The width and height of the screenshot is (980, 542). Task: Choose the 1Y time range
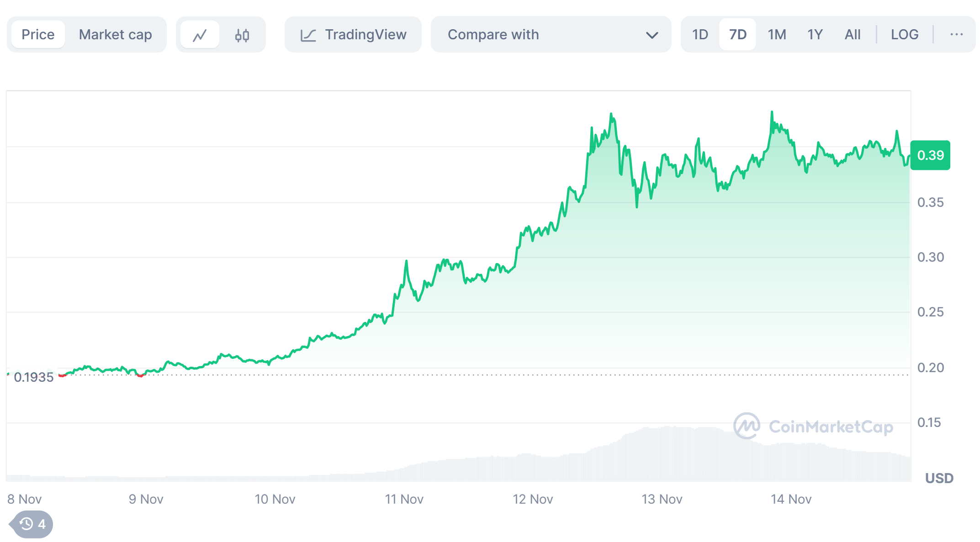tap(815, 35)
